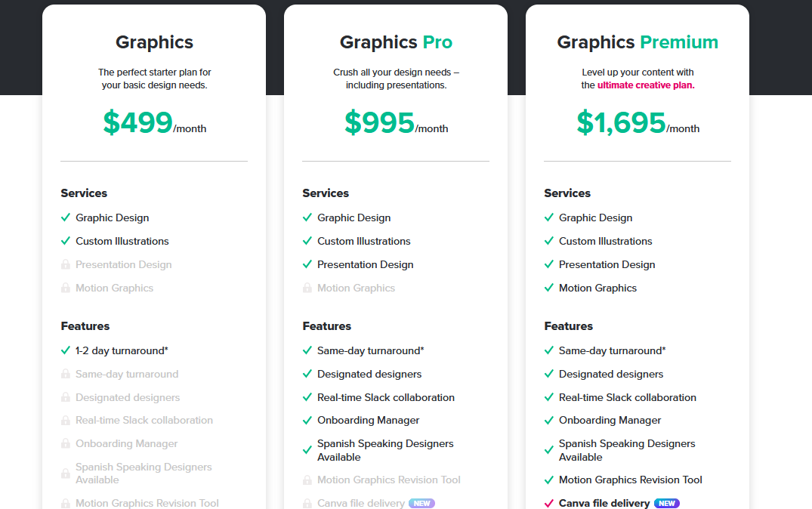
Task: Click the pink checkmark beside Canva file delivery
Action: 549,503
